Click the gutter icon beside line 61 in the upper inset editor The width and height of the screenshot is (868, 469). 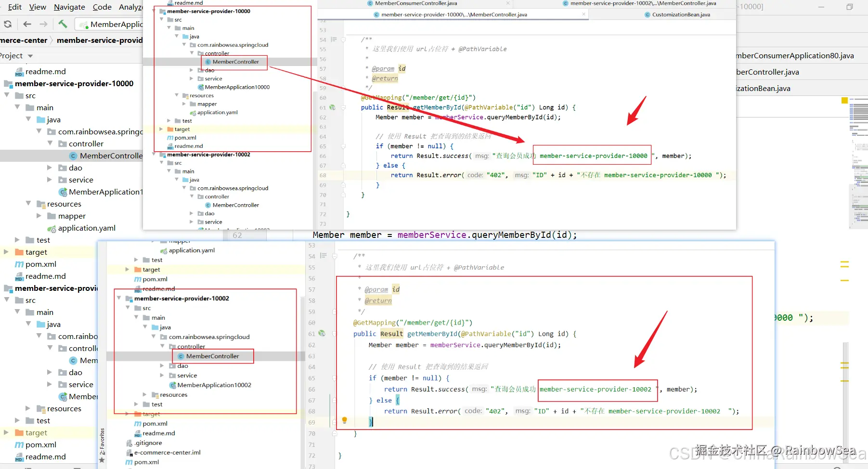[x=332, y=107]
